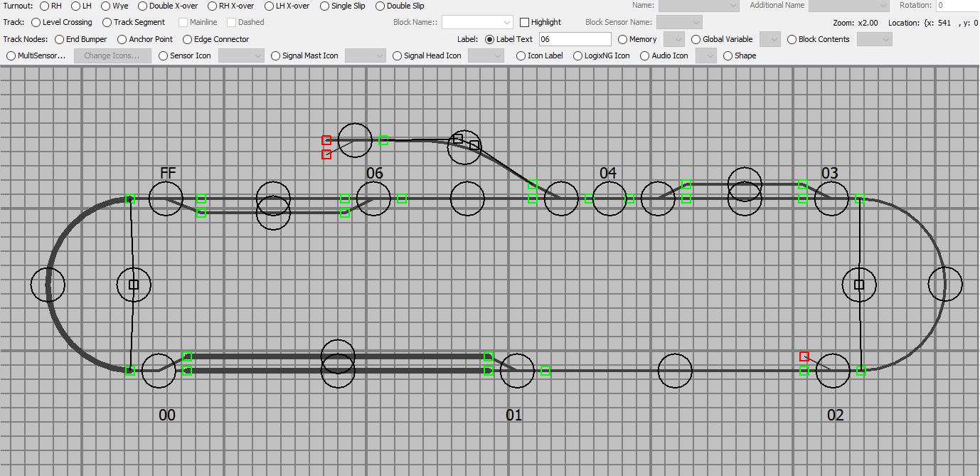Click the 02 label at bottom right
Image resolution: width=980 pixels, height=476 pixels.
point(835,415)
